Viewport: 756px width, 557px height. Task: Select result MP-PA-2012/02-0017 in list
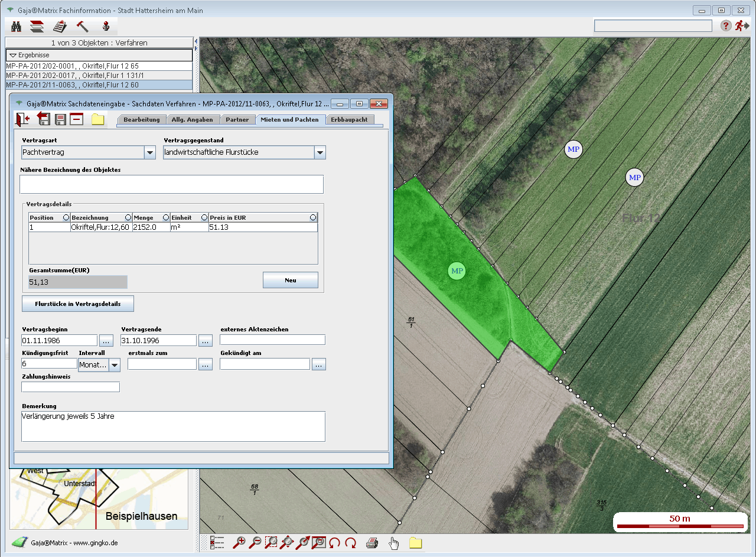pyautogui.click(x=75, y=76)
